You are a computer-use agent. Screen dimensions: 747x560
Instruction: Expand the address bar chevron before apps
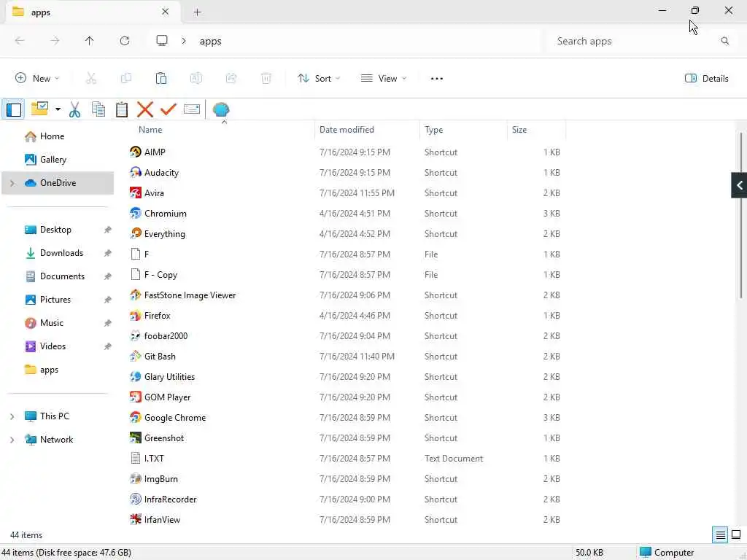point(184,41)
